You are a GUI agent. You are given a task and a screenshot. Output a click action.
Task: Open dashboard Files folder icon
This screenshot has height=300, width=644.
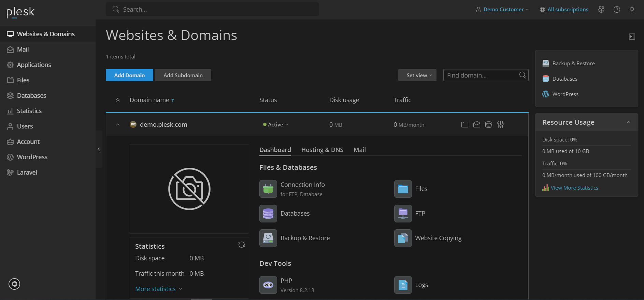(x=403, y=189)
